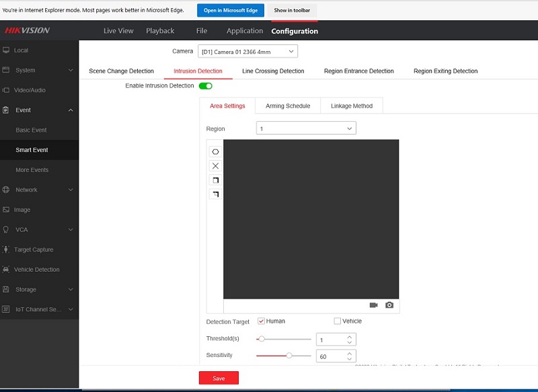
Task: Click the camera snapshot icon below preview
Action: [389, 305]
